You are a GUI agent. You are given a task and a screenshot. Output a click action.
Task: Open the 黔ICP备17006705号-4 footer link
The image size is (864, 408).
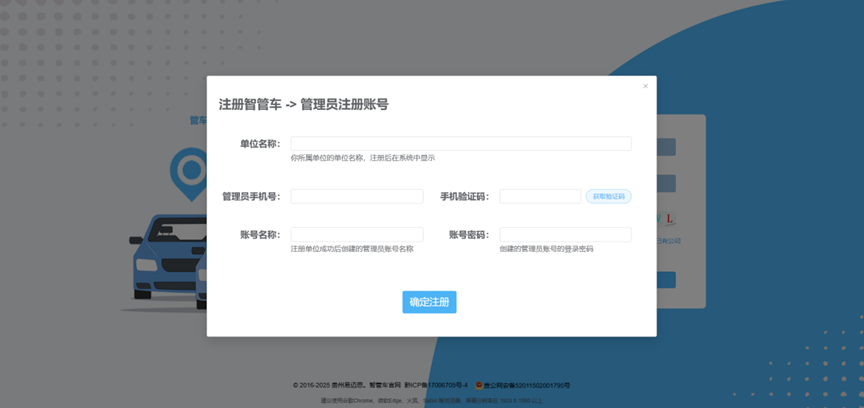pyautogui.click(x=436, y=385)
